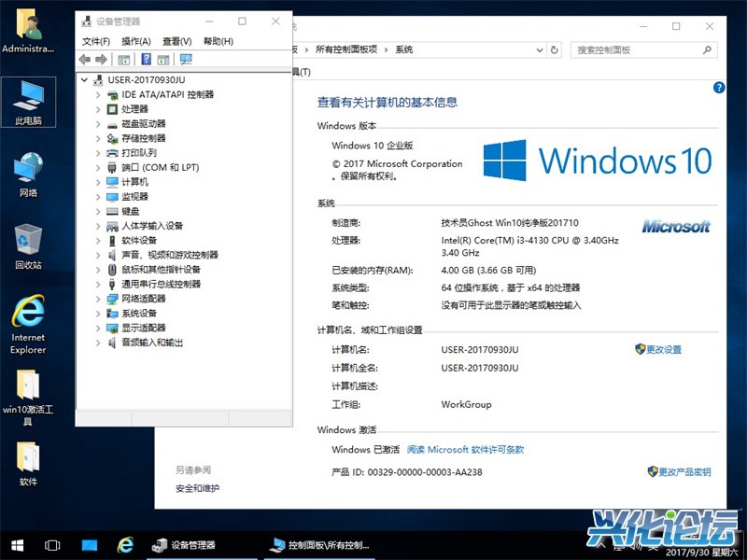Select the 监视器 monitor icon

(112, 197)
